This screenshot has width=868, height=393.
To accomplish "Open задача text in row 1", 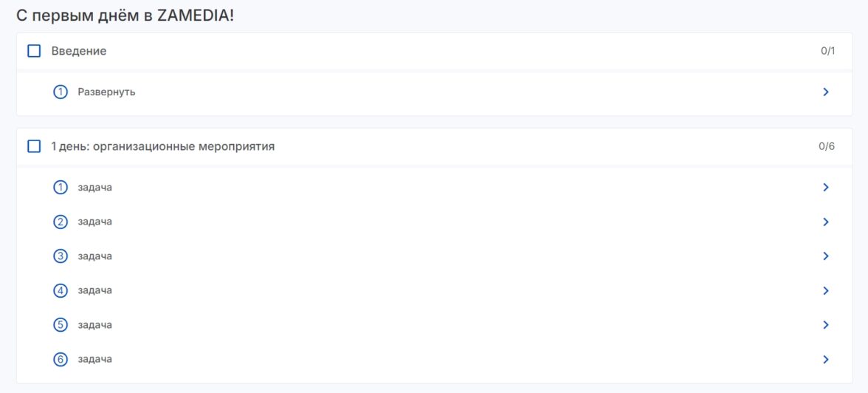I will [94, 188].
